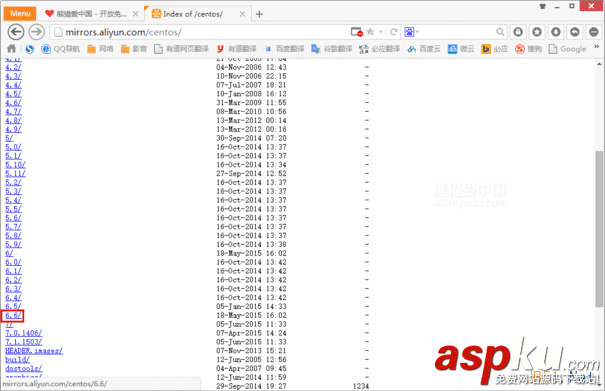605x391 pixels.
Task: Open a new tab with plus button
Action: [259, 14]
